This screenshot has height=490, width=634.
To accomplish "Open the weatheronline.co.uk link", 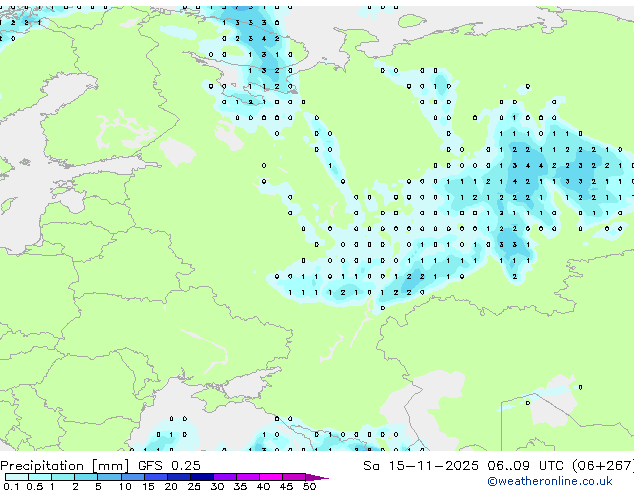I will point(550,482).
